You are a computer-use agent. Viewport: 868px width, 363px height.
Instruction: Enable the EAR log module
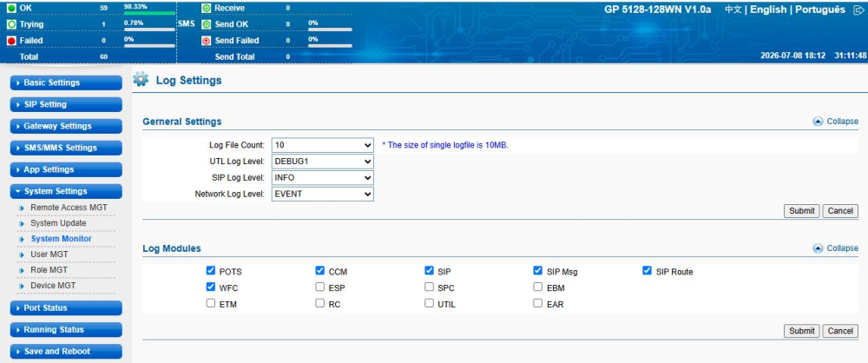click(537, 303)
